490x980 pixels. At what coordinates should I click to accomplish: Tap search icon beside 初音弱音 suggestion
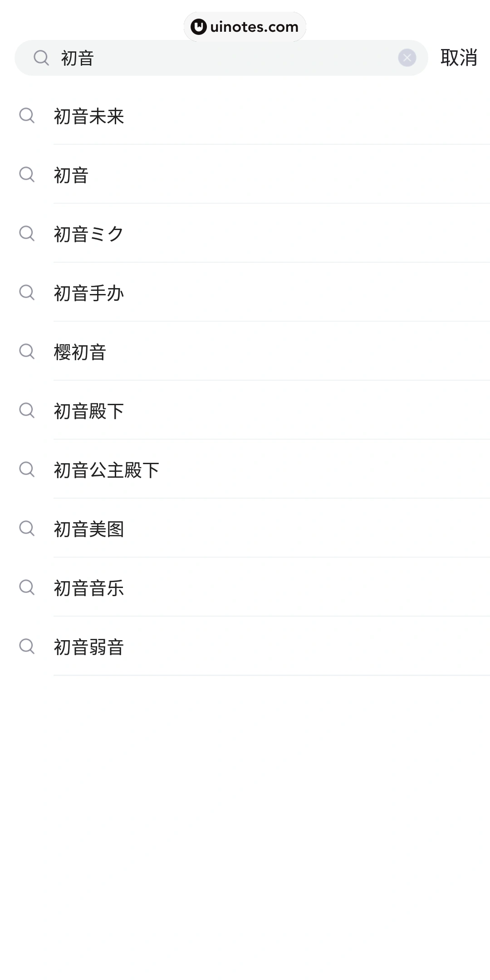27,647
